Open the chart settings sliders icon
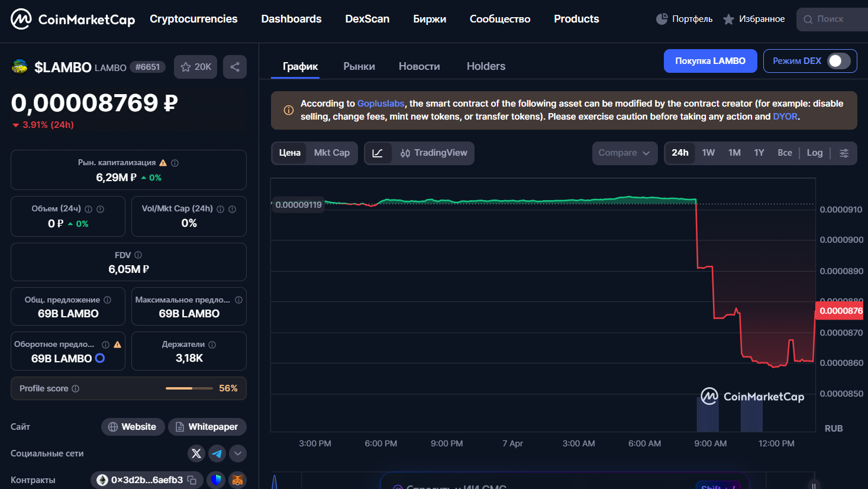The height and width of the screenshot is (489, 868). click(x=844, y=153)
